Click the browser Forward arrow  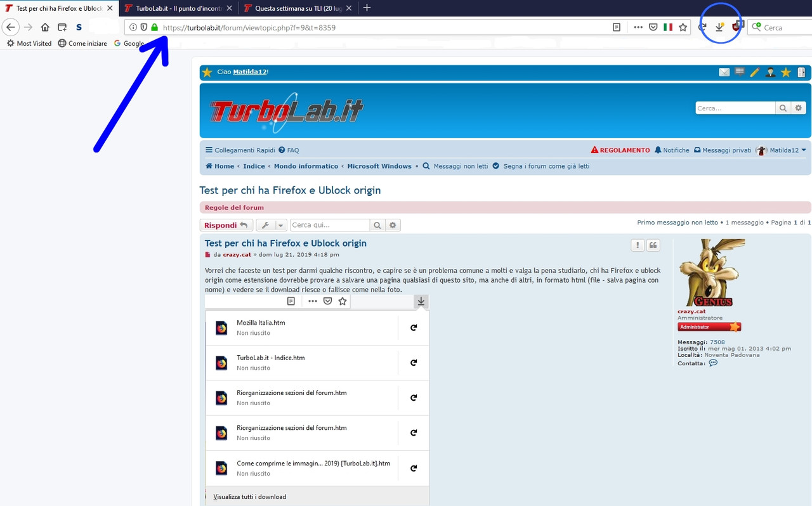[28, 27]
